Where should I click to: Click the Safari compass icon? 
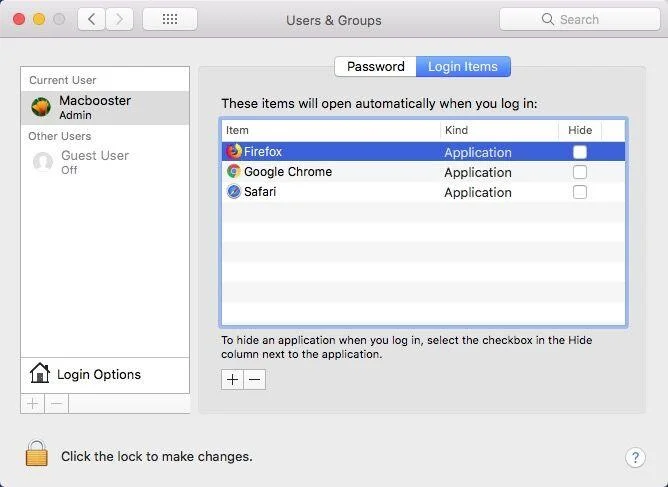tap(233, 192)
